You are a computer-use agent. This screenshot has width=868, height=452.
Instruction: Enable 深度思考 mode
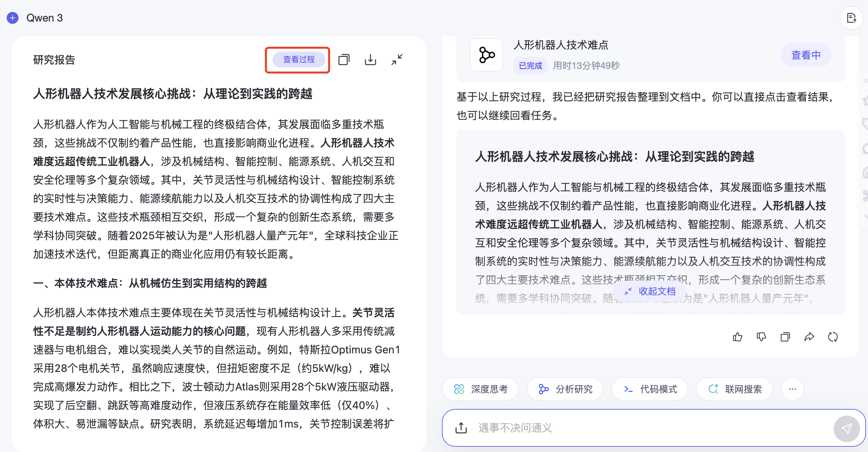pyautogui.click(x=480, y=389)
